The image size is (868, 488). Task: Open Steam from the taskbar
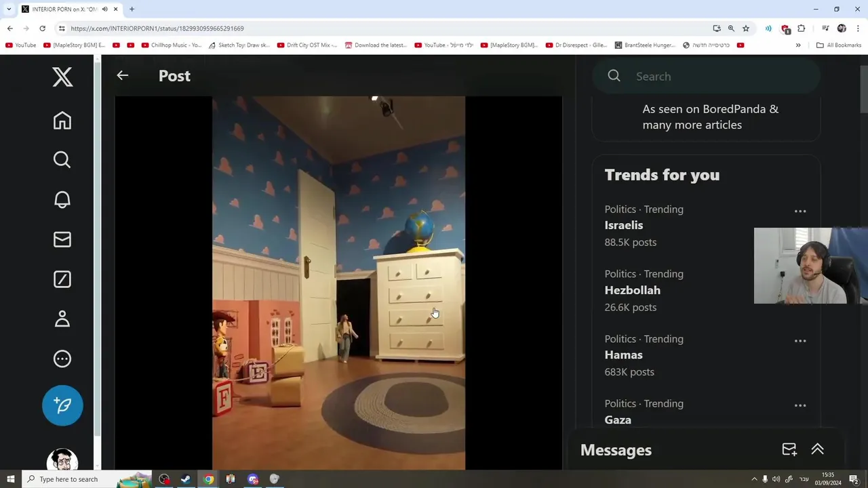pos(186,479)
